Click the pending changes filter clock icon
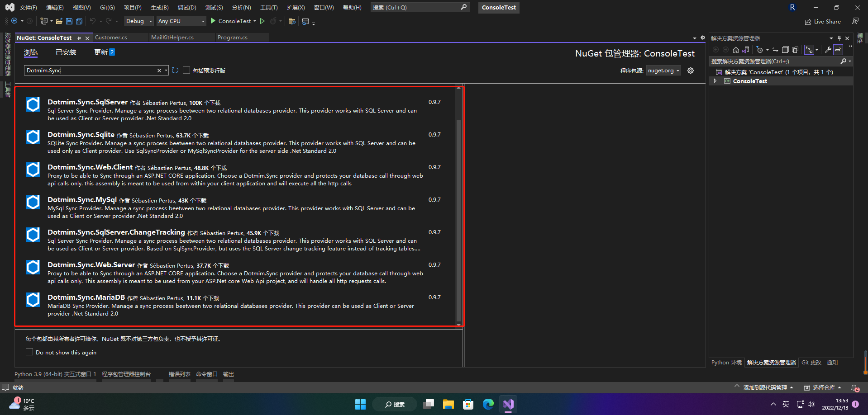The image size is (868, 415). tap(760, 50)
